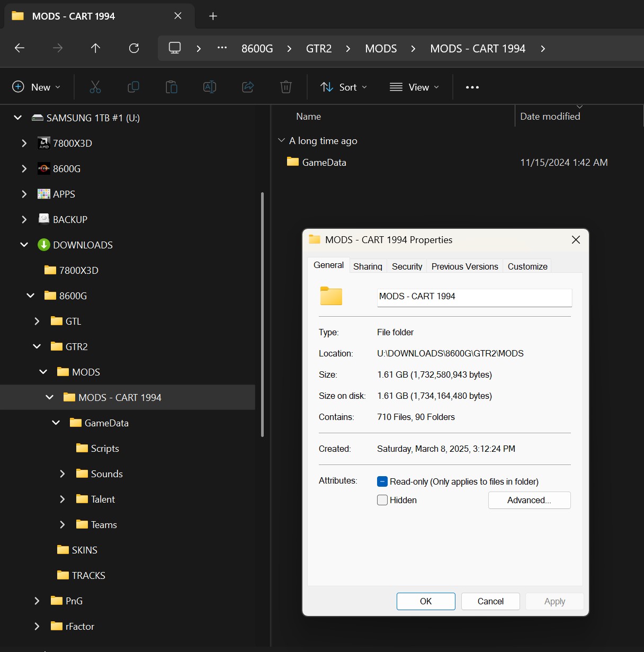Open the Sort dropdown menu
This screenshot has width=644, height=652.
tap(344, 87)
